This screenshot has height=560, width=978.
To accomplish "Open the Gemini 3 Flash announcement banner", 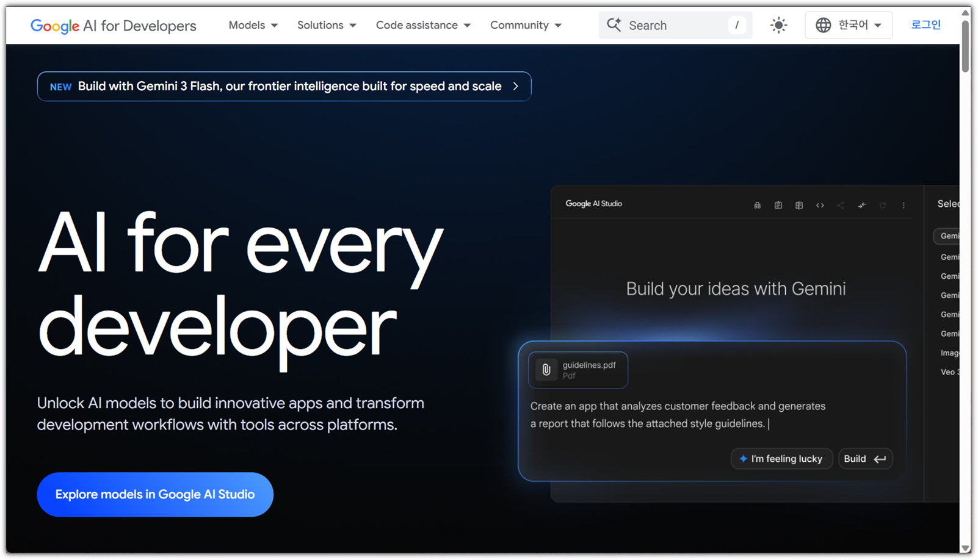I will (x=284, y=87).
